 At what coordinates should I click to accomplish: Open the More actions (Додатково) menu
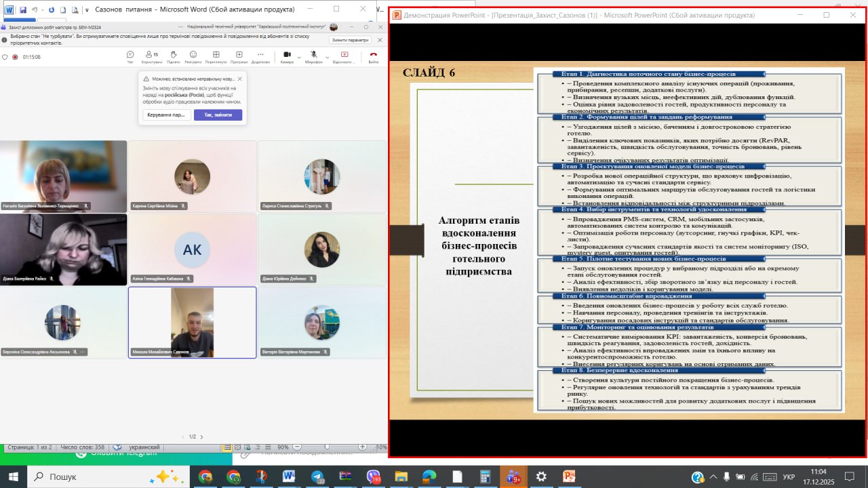(260, 56)
